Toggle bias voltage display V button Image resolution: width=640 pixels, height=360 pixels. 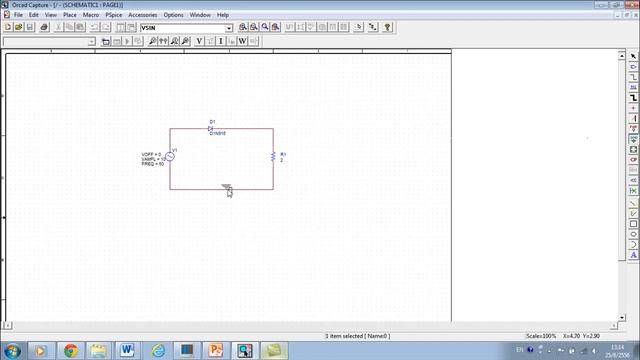(199, 41)
